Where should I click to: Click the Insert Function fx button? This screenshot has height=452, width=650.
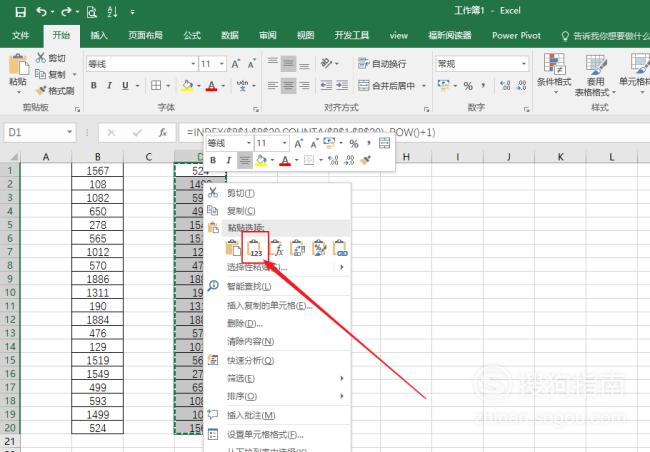pos(163,132)
